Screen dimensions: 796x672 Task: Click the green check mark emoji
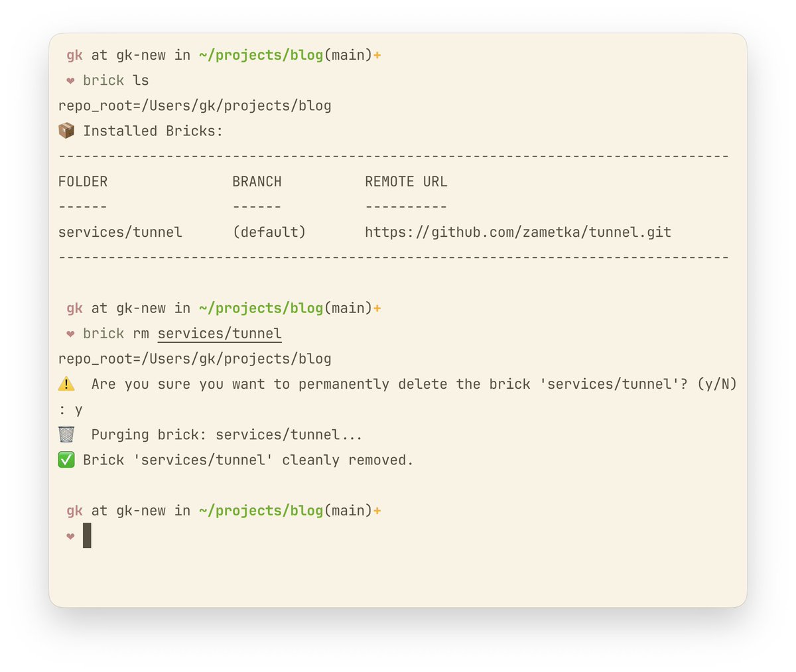(x=66, y=460)
